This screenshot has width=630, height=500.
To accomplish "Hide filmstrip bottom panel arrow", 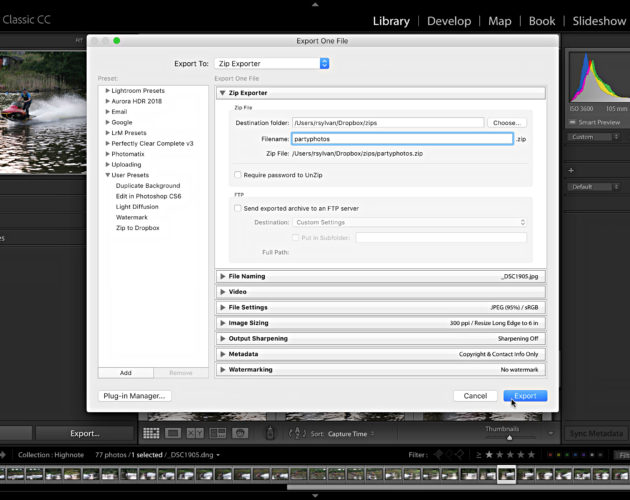I will click(315, 496).
